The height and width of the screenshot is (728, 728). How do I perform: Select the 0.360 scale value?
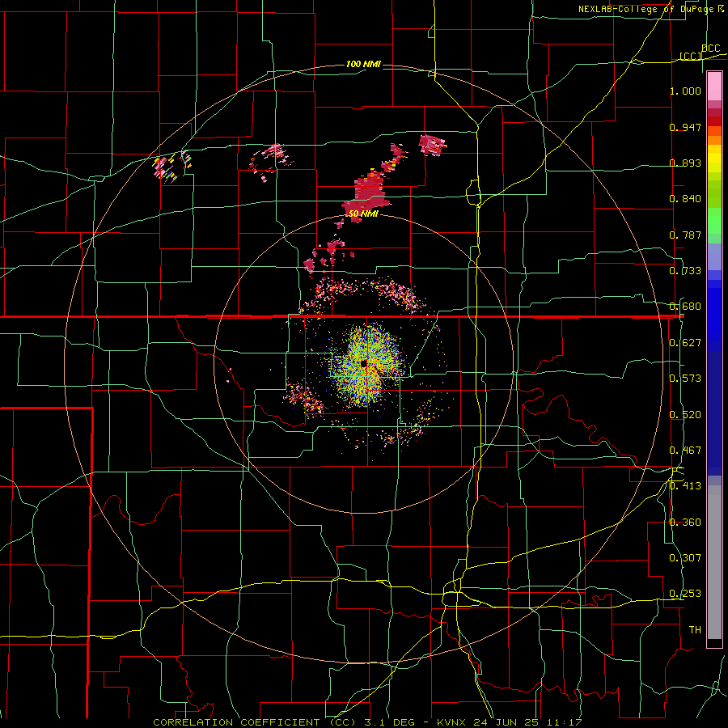point(685,523)
